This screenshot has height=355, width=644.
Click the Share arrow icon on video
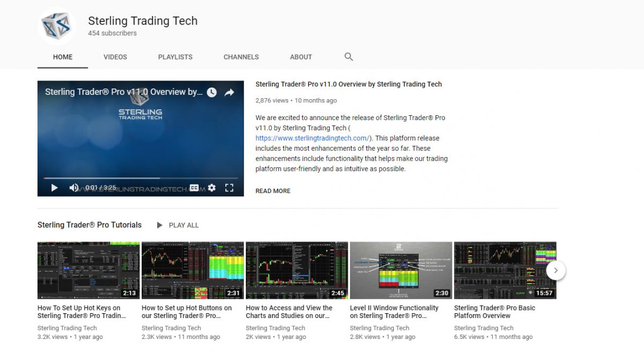click(229, 92)
